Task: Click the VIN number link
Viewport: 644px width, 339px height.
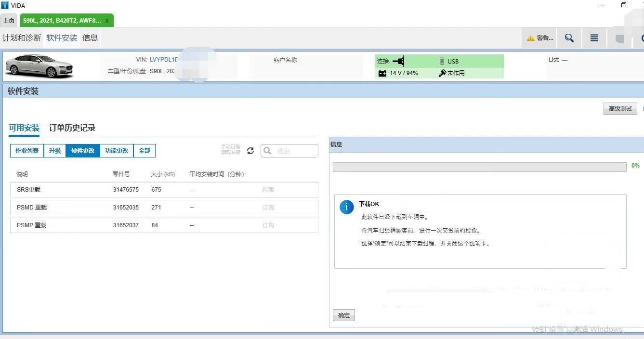Action: click(x=164, y=60)
